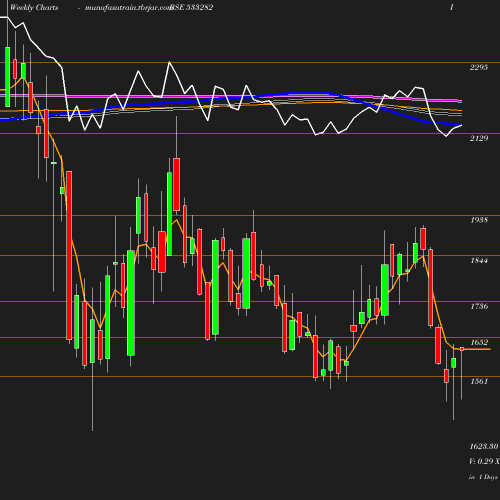
Task: Select the "BSE 533282" symbol label
Action: pyautogui.click(x=191, y=7)
